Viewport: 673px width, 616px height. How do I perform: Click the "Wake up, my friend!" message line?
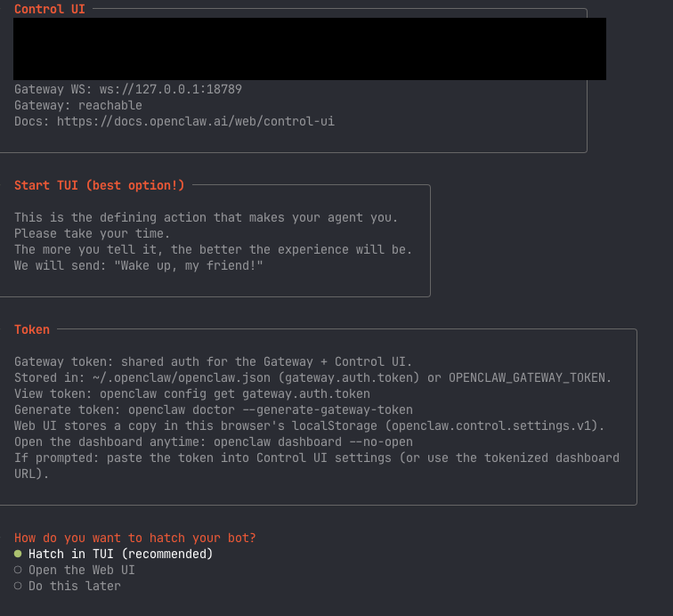coord(139,265)
